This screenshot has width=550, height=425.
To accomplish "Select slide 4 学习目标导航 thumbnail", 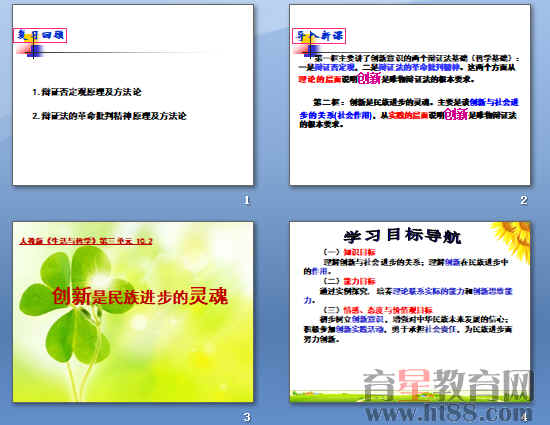I will (410, 312).
